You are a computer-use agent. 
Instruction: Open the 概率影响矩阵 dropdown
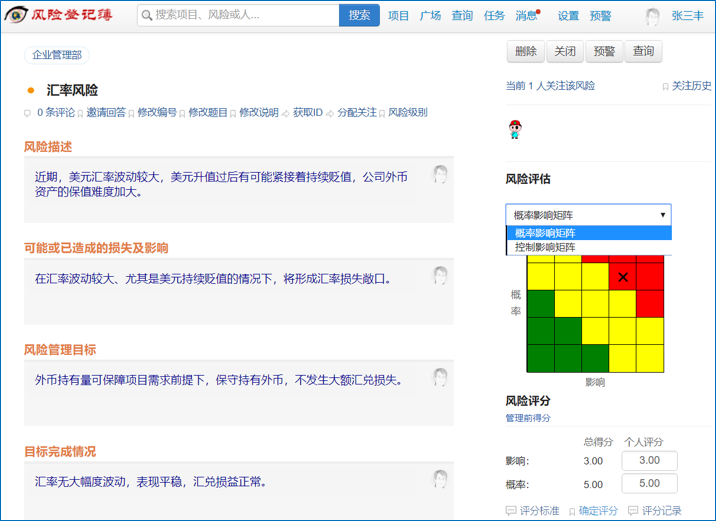589,215
